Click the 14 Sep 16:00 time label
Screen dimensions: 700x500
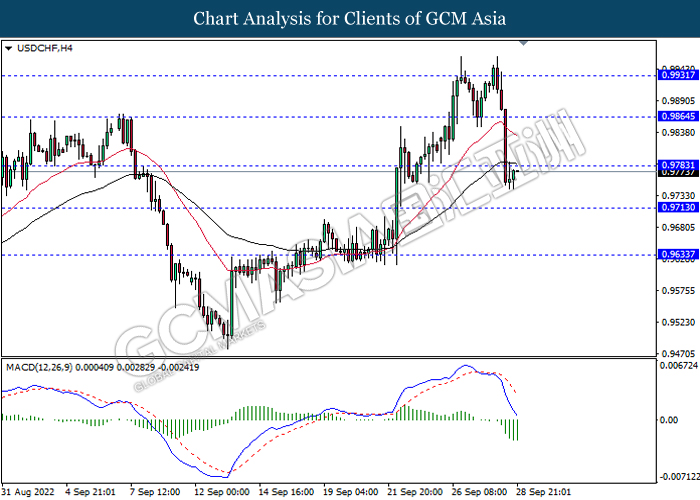tap(287, 492)
